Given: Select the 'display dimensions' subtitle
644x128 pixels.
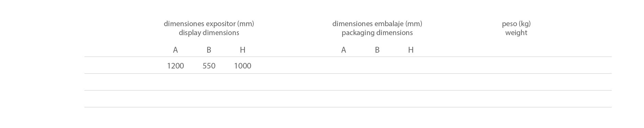Looking at the screenshot, I should (x=209, y=33).
